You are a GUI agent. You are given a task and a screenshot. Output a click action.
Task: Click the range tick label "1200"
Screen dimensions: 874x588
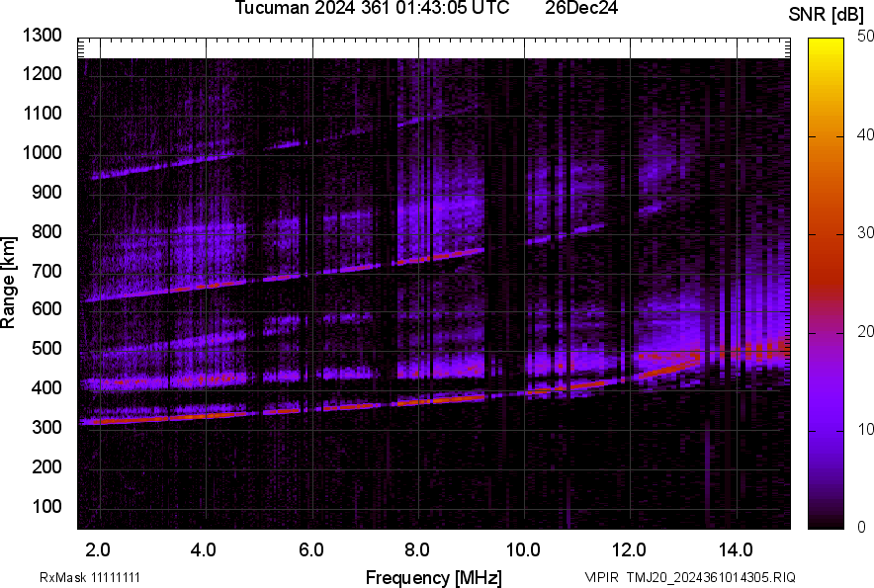(42, 73)
